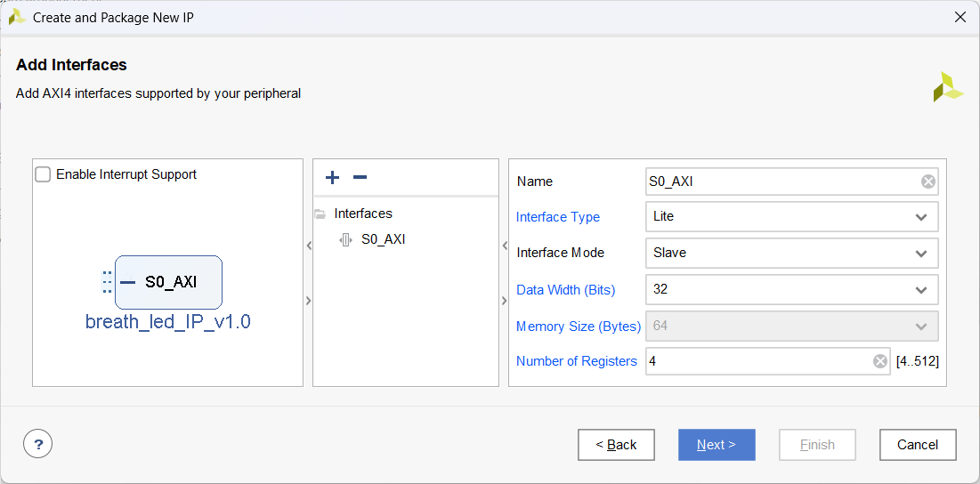
Task: Select the breath_led_IP_v1.0 block label
Action: pyautogui.click(x=168, y=322)
